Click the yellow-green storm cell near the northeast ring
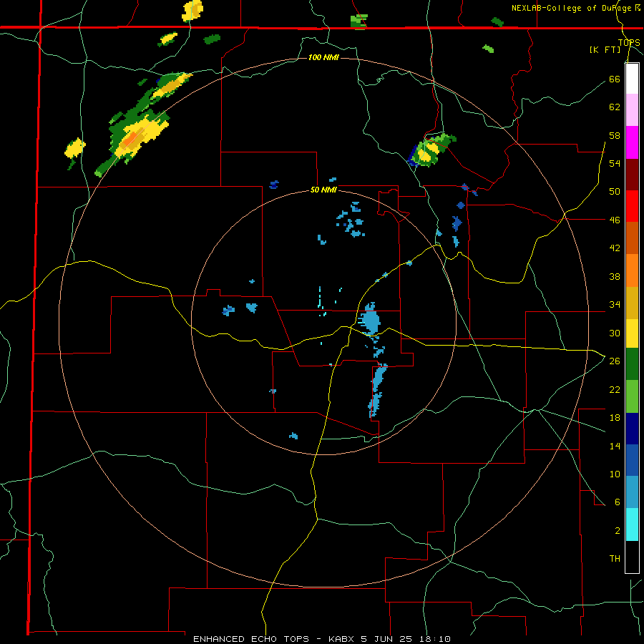Screen dimensions: 644x644 431,150
